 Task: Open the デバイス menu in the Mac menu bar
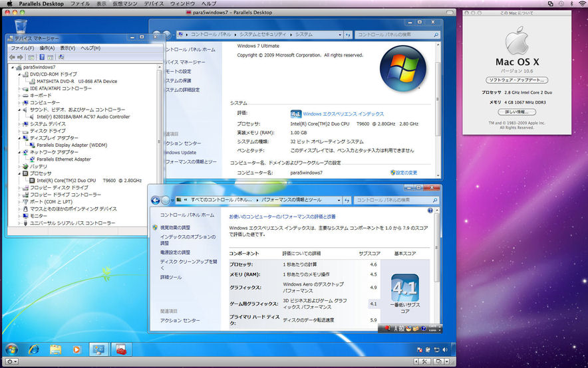(154, 3)
